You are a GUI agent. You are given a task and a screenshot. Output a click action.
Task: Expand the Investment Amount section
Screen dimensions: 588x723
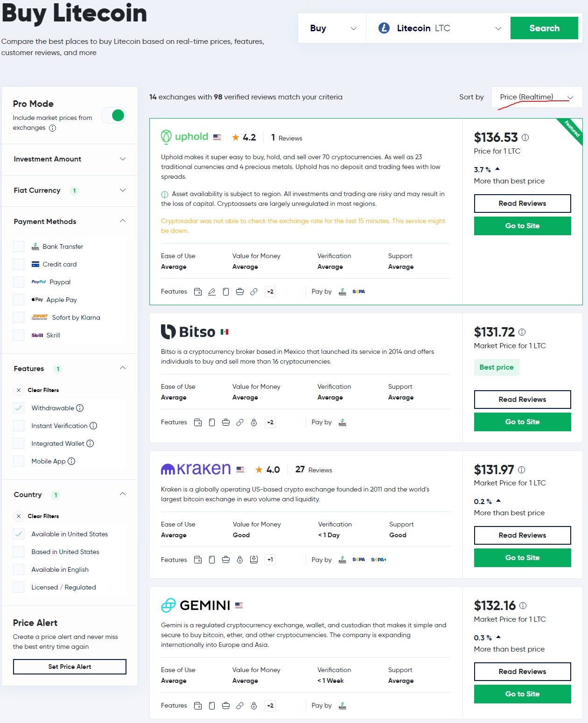[70, 159]
